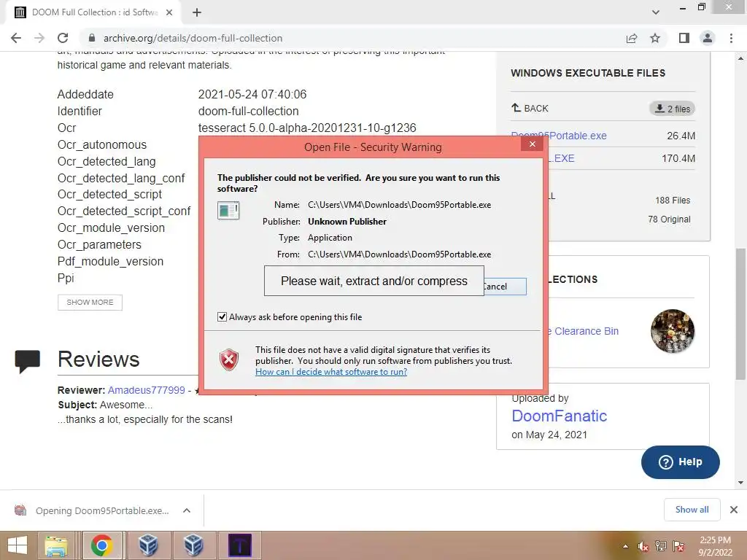
Task: Open the Chrome profile avatar
Action: [x=708, y=38]
